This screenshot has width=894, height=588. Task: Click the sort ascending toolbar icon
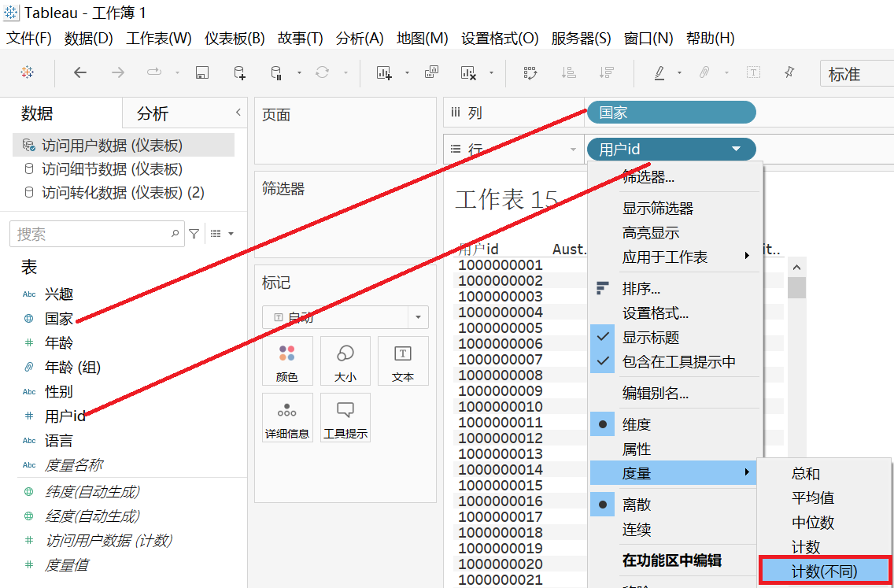[568, 72]
